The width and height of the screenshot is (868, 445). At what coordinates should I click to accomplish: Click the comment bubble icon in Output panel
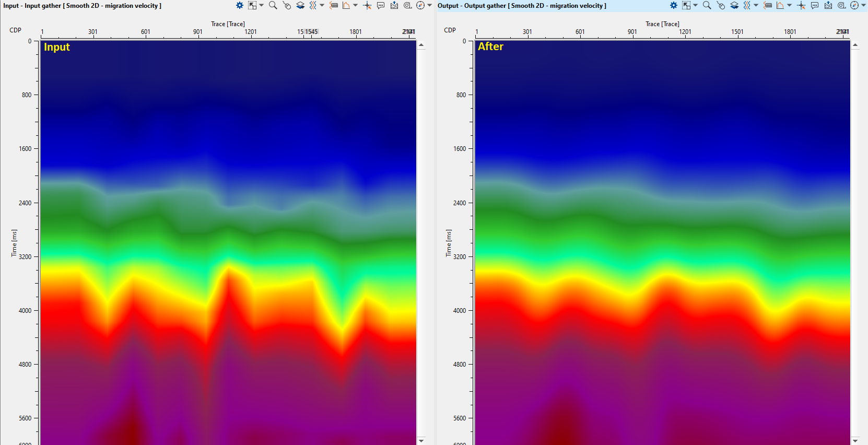click(815, 5)
